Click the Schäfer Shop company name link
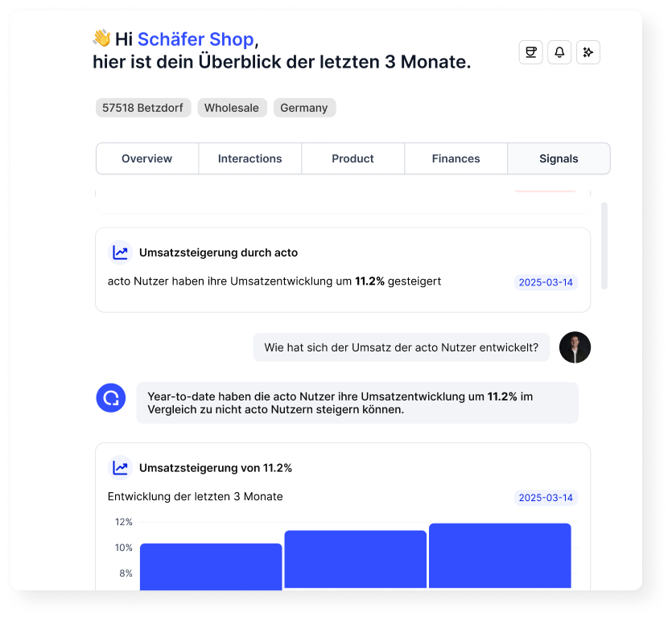Image resolution: width=672 pixels, height=620 pixels. click(196, 39)
